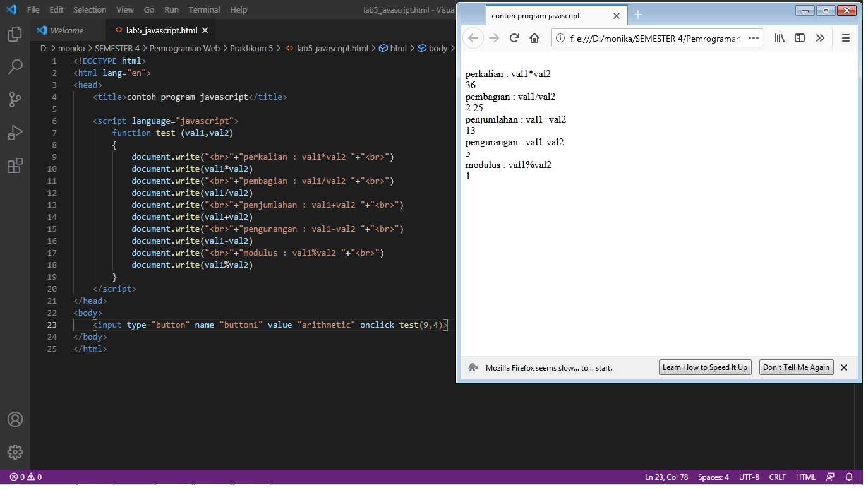Click Learn How to Speed It Up
868x490 pixels.
point(705,367)
